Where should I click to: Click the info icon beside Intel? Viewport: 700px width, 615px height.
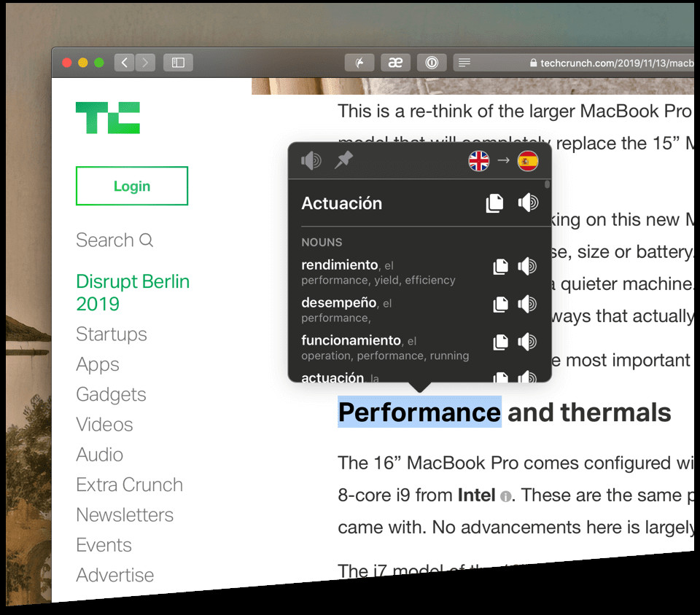[505, 496]
